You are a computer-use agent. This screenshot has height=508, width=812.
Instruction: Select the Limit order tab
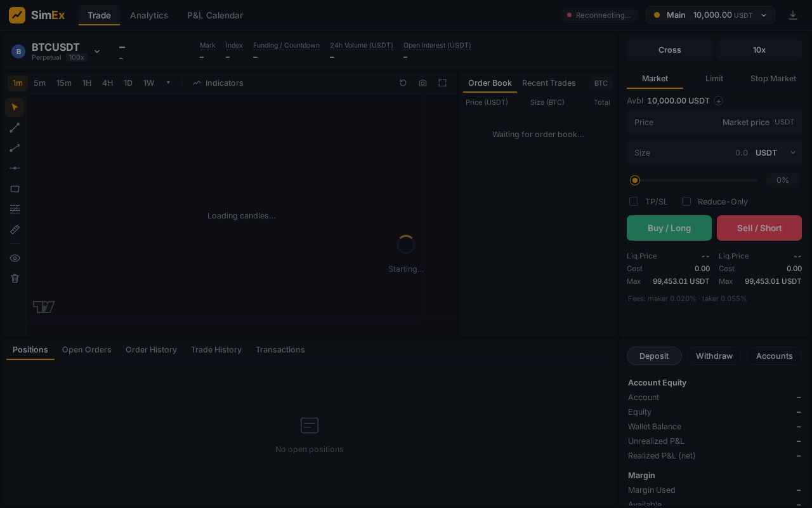pyautogui.click(x=714, y=79)
